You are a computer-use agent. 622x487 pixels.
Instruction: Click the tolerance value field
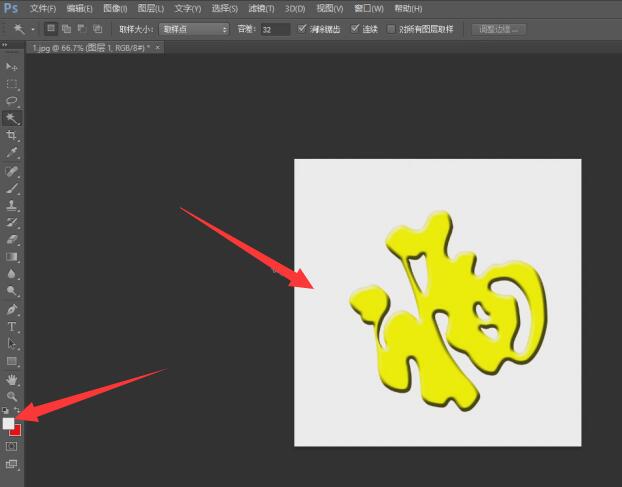[x=275, y=29]
